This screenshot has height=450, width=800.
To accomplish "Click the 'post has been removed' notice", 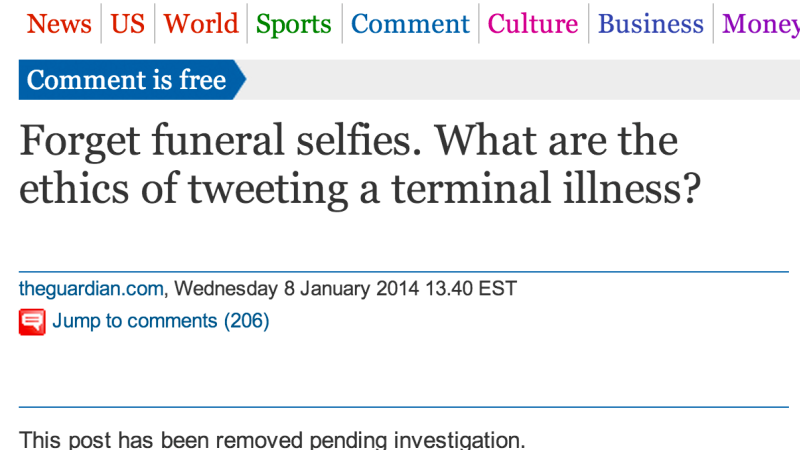I will pos(272,439).
